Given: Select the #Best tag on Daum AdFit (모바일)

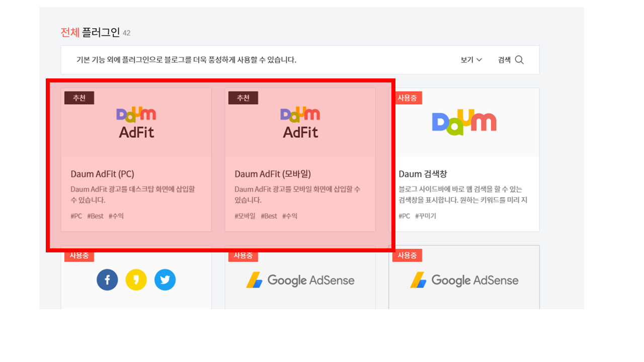Looking at the screenshot, I should pos(269,216).
